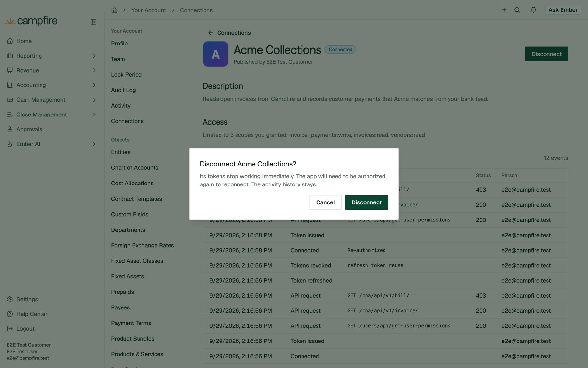Click the Cash Management money icon
Viewport: 588px width, 368px height.
(10, 100)
